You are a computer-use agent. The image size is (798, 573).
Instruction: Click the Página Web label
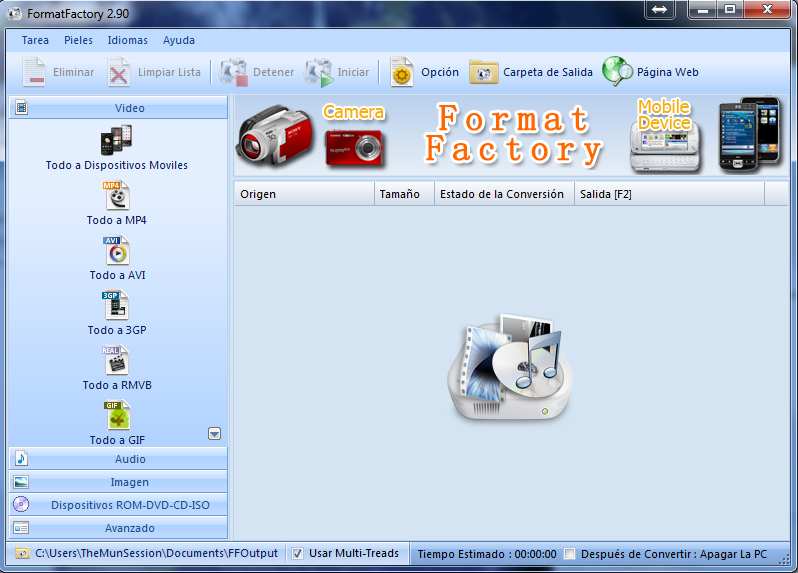coord(668,72)
